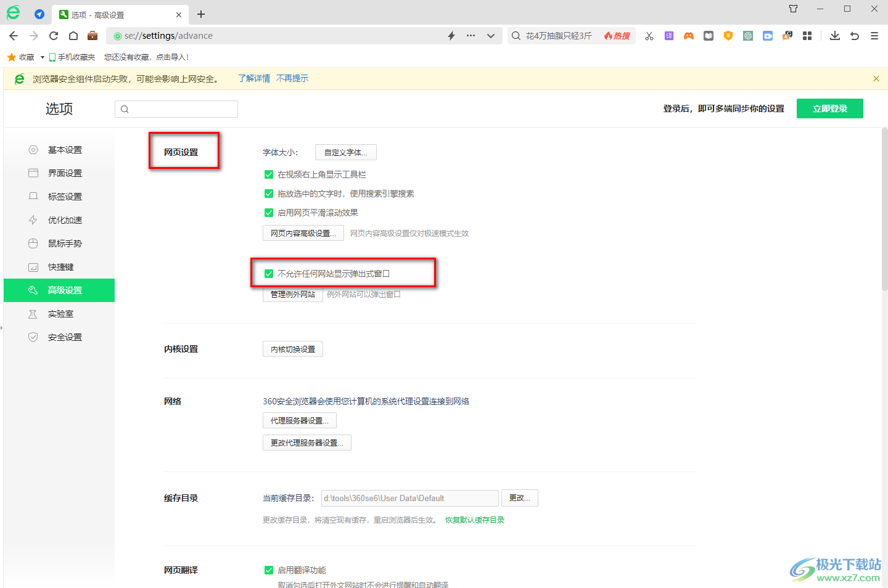Open the 代理服务器设置... button
The image size is (888, 588).
point(300,420)
